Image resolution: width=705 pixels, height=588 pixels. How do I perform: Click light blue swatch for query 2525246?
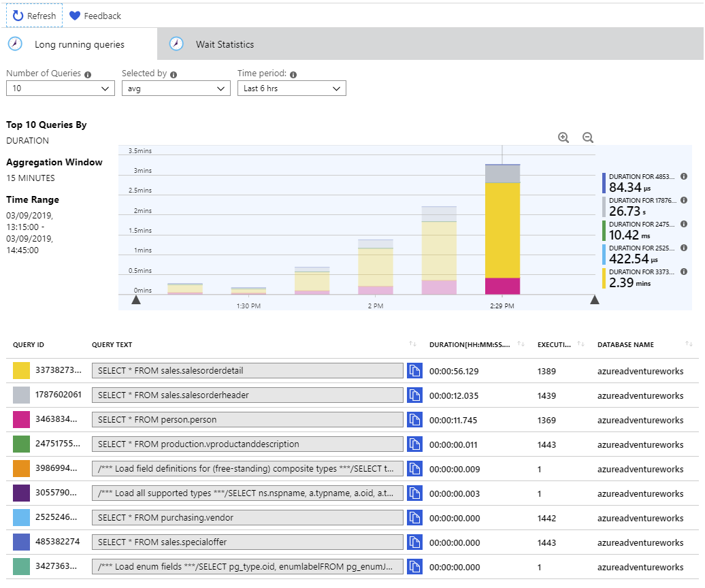21,517
